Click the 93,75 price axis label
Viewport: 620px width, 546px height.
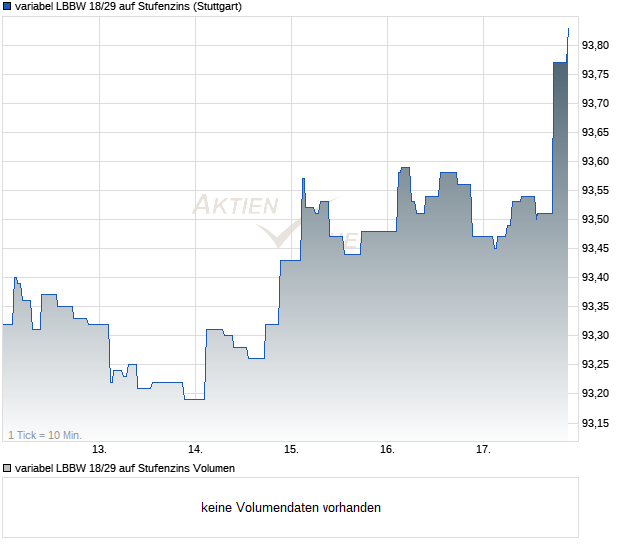tap(595, 74)
